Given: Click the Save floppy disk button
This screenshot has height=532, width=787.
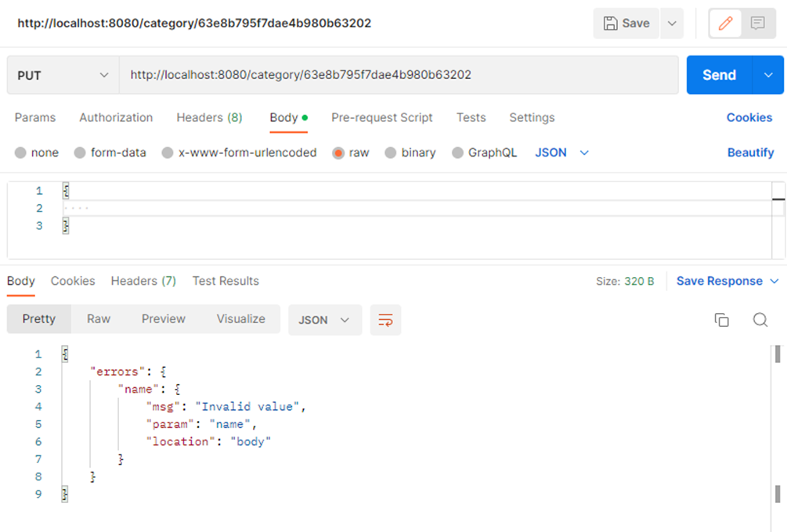Looking at the screenshot, I should click(626, 23).
